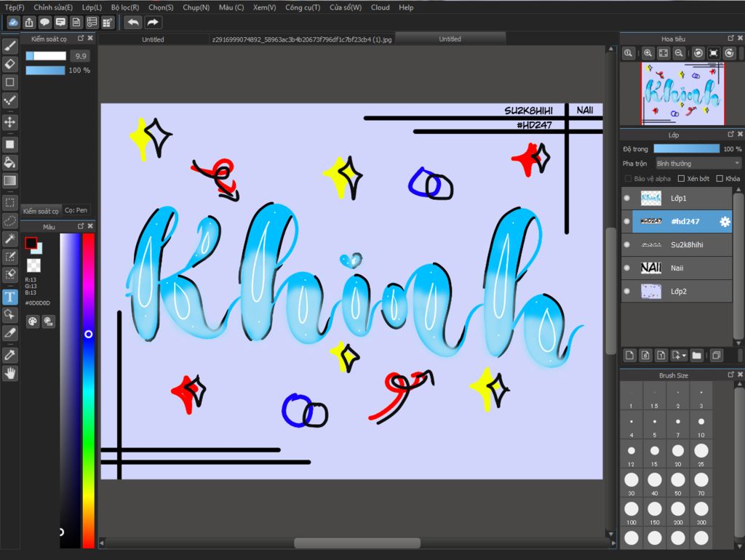Open the color palette icon under swatches

click(x=32, y=321)
